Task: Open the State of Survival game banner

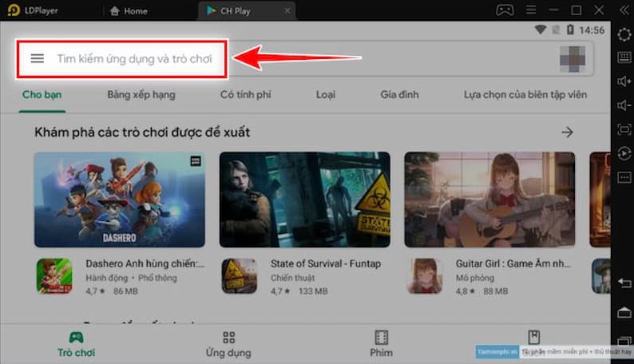Action: tap(304, 200)
